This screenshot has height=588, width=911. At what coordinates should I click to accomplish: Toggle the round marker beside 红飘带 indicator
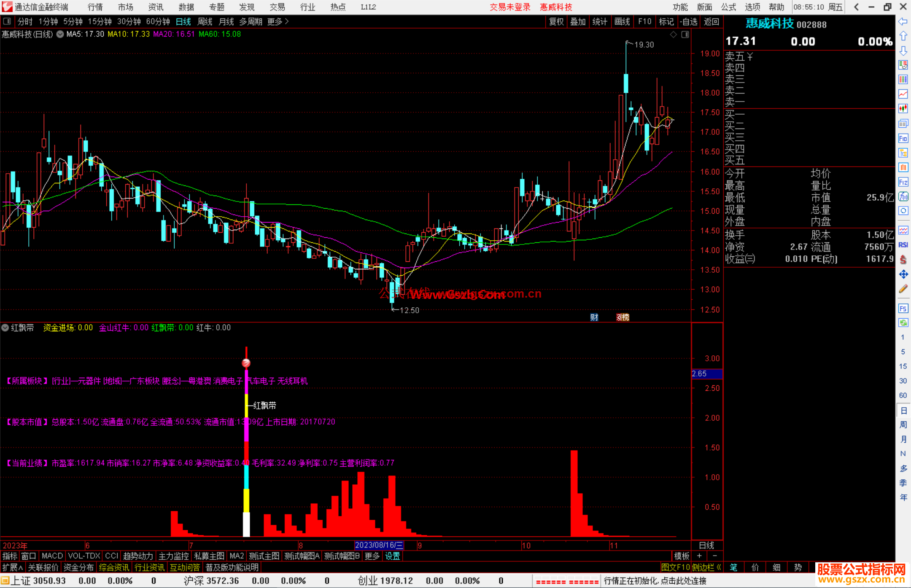(x=5, y=328)
